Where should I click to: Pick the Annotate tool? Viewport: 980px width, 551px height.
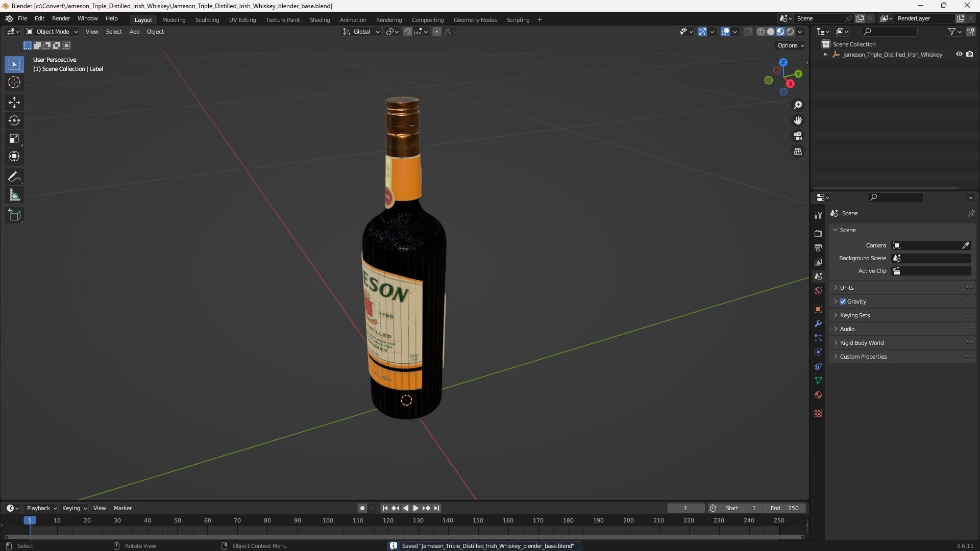[x=14, y=177]
